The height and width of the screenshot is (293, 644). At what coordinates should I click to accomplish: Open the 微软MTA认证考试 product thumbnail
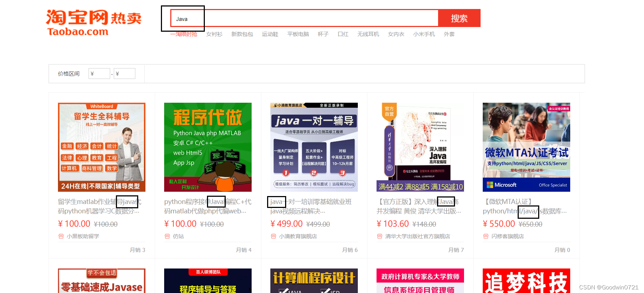click(526, 147)
